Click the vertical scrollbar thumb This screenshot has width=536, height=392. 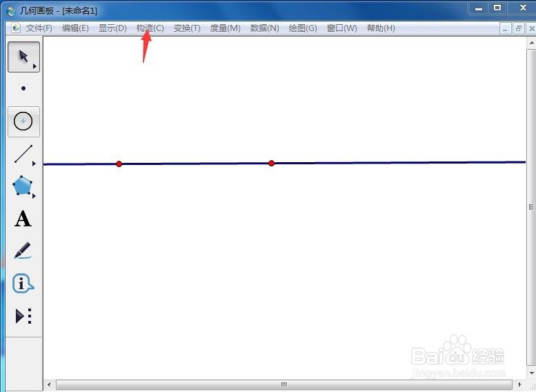[x=532, y=207]
